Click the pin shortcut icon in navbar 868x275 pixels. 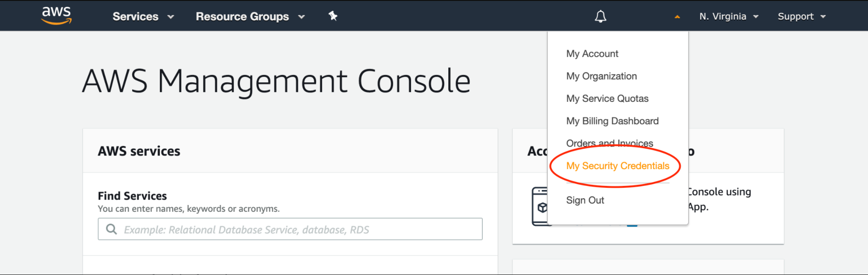pos(333,16)
